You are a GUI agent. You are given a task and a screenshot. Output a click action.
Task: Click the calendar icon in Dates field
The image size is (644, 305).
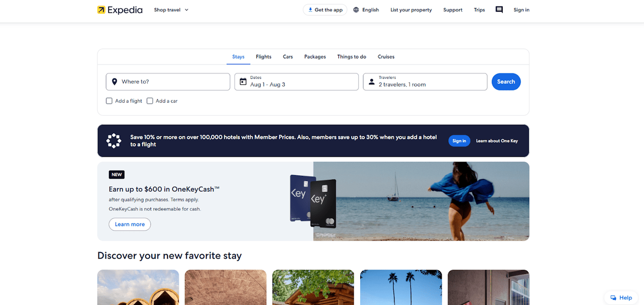point(243,81)
